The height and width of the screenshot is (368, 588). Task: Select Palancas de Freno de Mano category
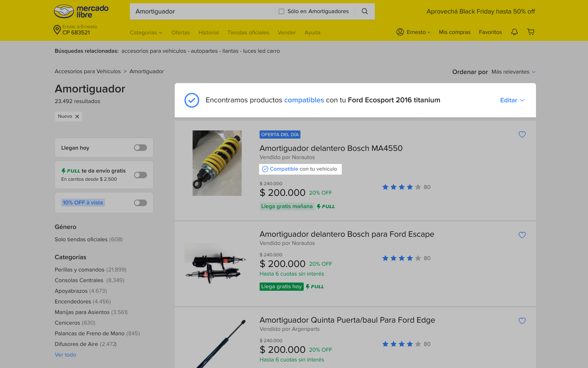(x=97, y=333)
